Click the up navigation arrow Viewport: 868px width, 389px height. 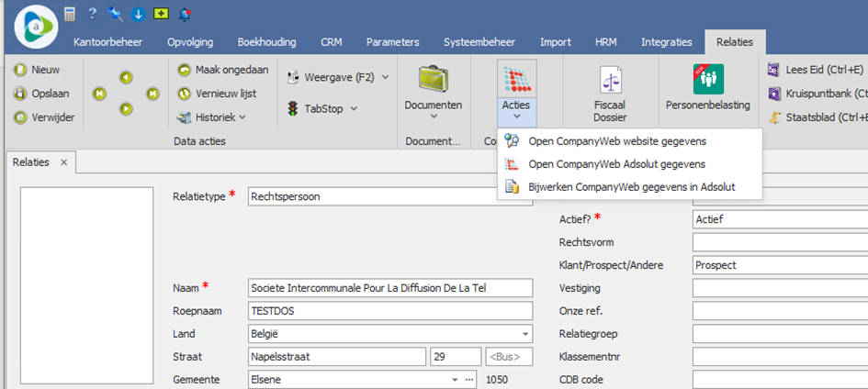(126, 77)
